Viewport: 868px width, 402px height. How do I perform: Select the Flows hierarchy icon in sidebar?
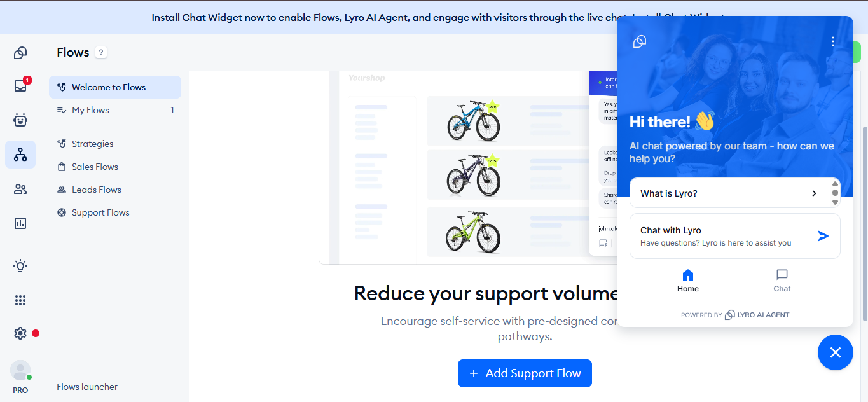[x=20, y=155]
